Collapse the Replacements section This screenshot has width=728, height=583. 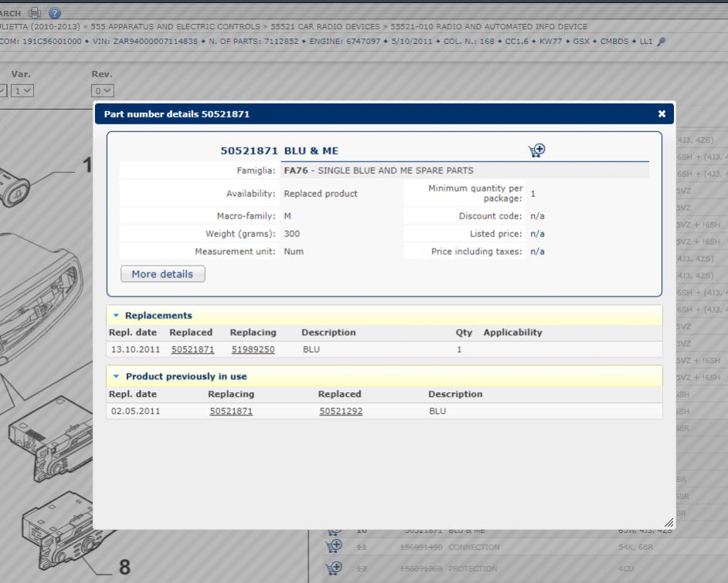116,315
